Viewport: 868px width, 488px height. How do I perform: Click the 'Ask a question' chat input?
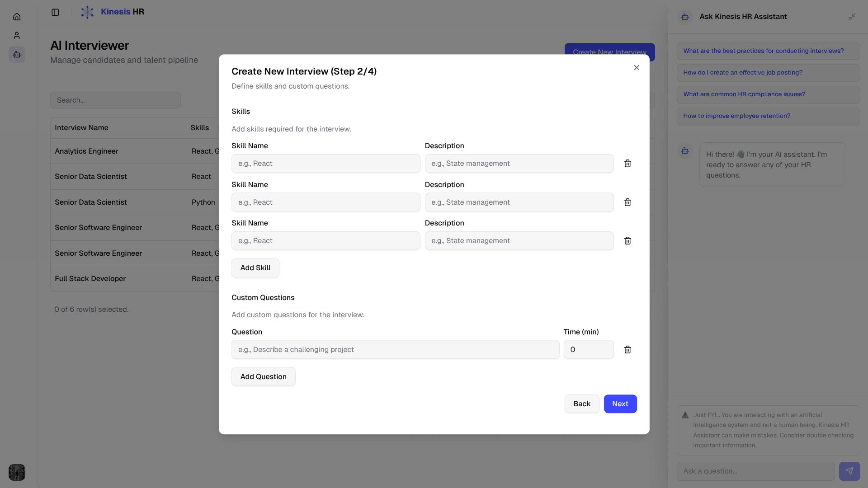coord(755,471)
